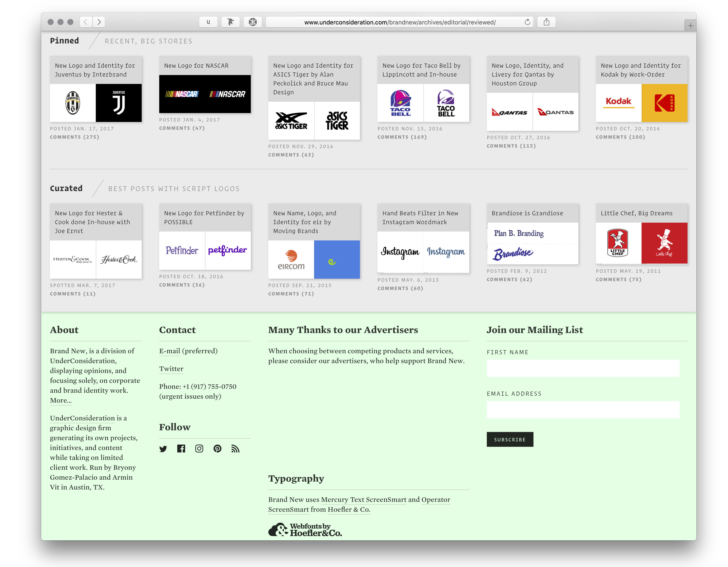Click the RSS feed icon
This screenshot has height=567, width=728.
(x=235, y=449)
